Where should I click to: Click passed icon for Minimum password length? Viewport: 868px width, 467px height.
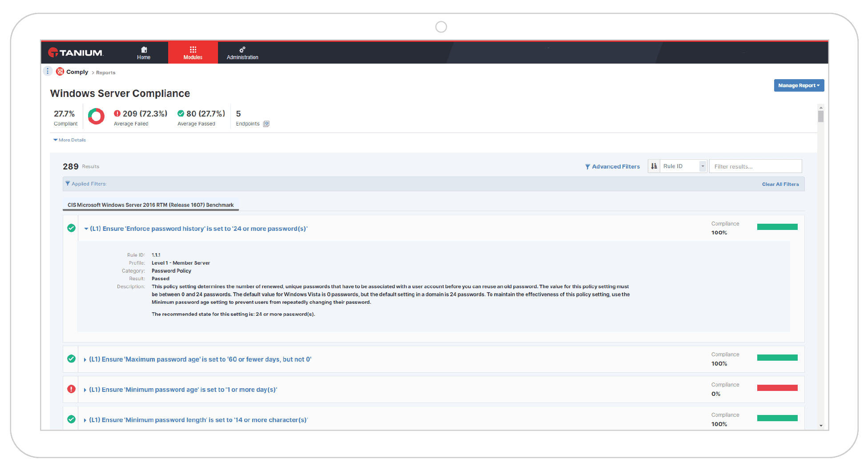coord(71,419)
